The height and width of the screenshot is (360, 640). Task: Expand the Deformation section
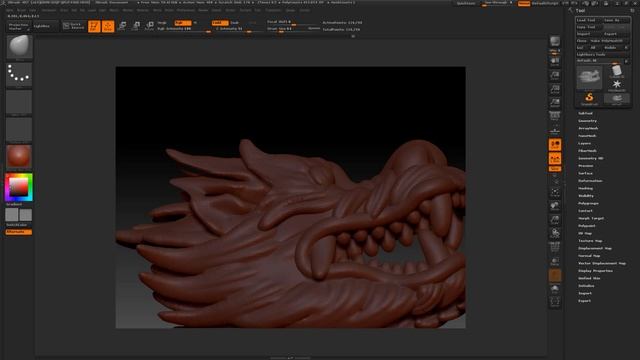(590, 181)
